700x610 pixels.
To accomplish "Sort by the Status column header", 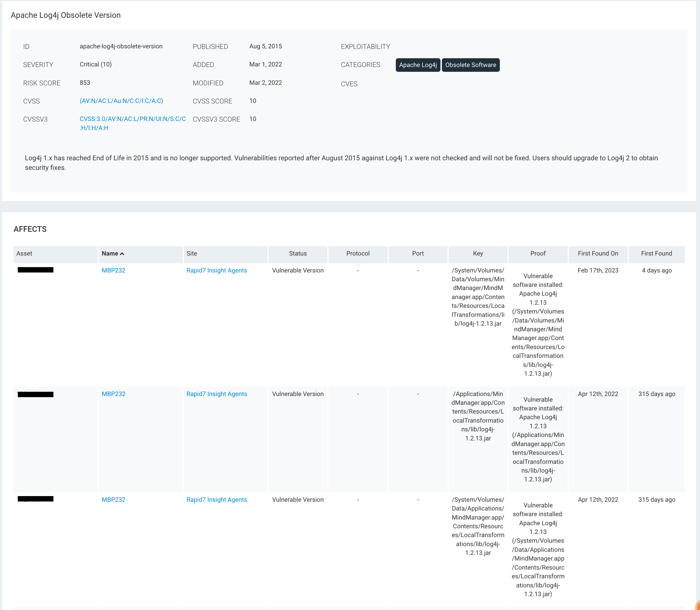I will pyautogui.click(x=298, y=253).
